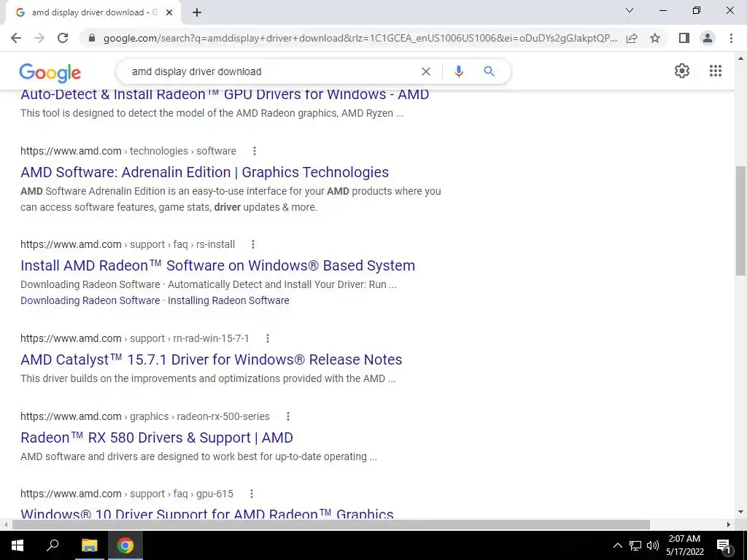Open Install AMD Radeon Software on Windows result
The image size is (747, 560).
[x=217, y=265]
